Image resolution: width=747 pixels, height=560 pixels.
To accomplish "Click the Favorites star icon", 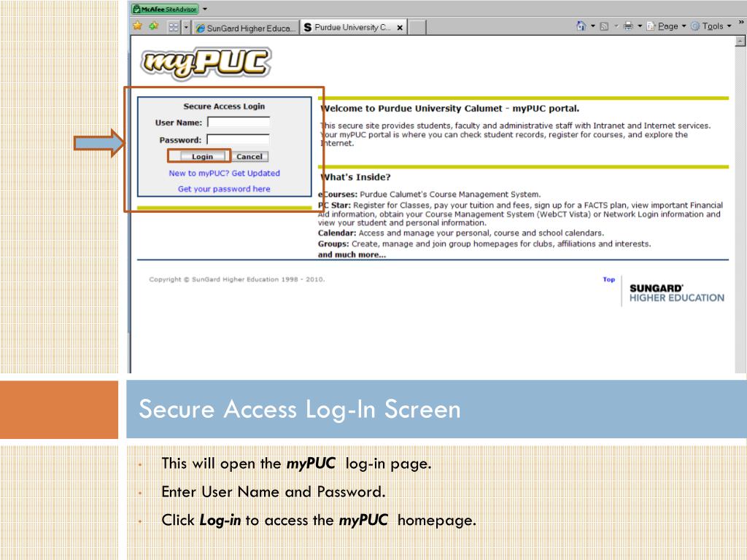I will click(x=138, y=26).
